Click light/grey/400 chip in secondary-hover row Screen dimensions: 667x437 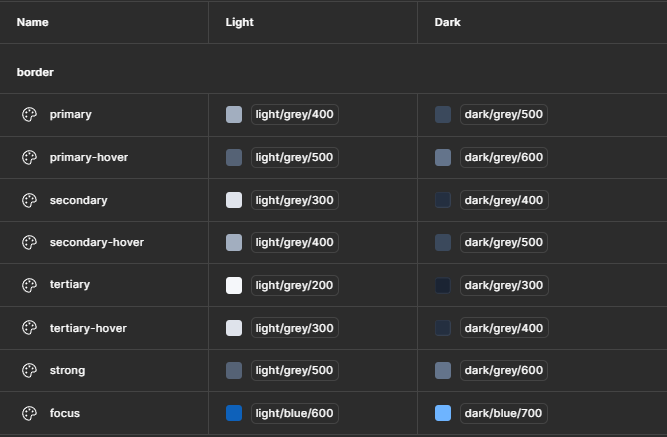(x=295, y=243)
